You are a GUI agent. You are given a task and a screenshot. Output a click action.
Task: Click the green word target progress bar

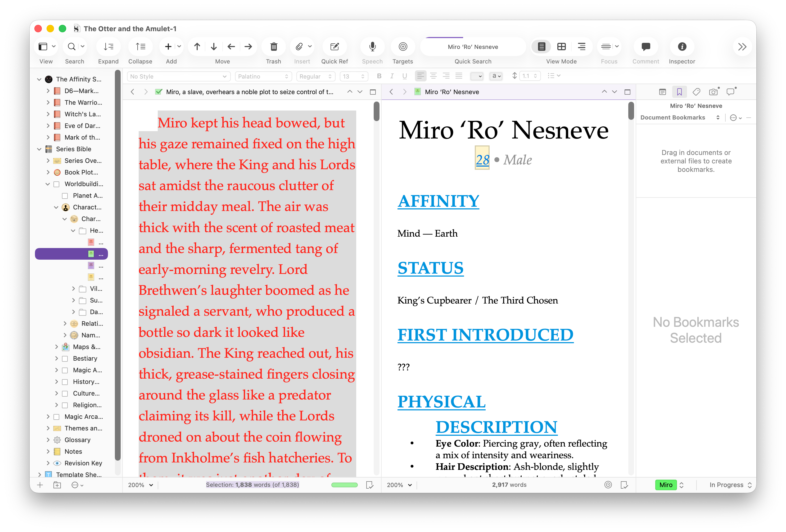(344, 485)
